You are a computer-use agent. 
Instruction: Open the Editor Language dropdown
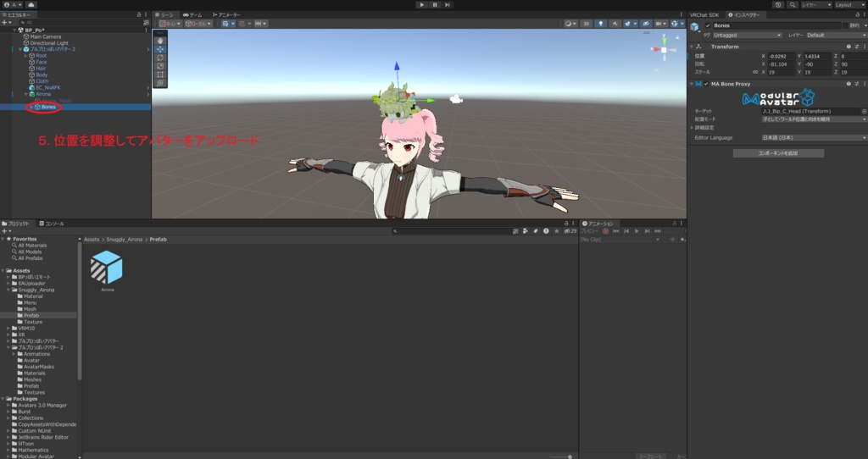pyautogui.click(x=815, y=138)
